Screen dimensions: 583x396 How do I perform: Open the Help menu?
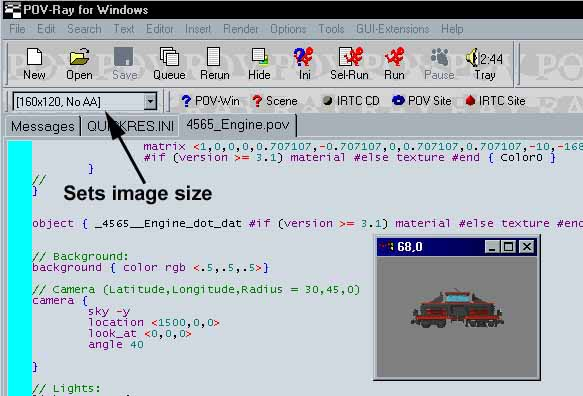click(452, 29)
